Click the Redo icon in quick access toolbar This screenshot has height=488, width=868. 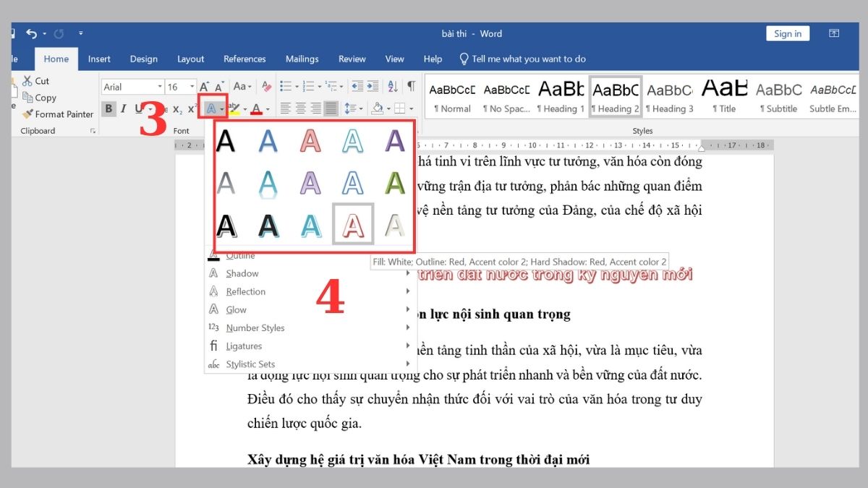tap(59, 33)
